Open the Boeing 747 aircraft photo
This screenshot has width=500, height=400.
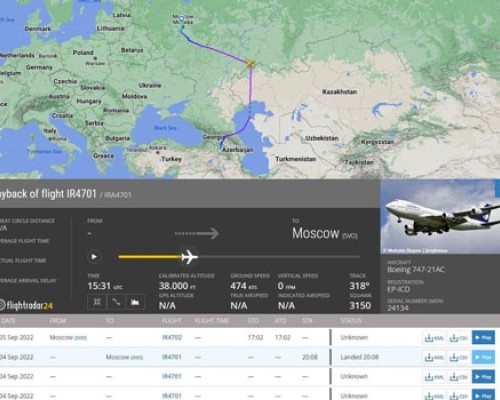(x=440, y=217)
